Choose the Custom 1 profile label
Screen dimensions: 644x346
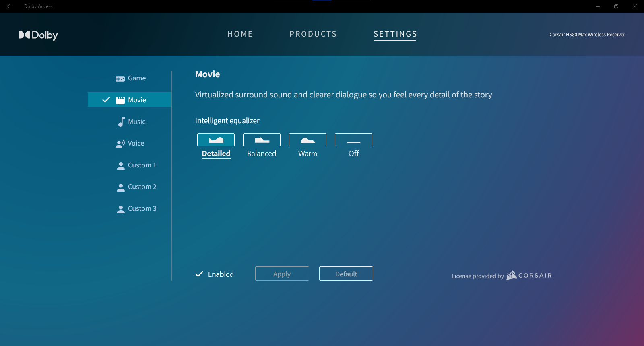pyautogui.click(x=142, y=165)
